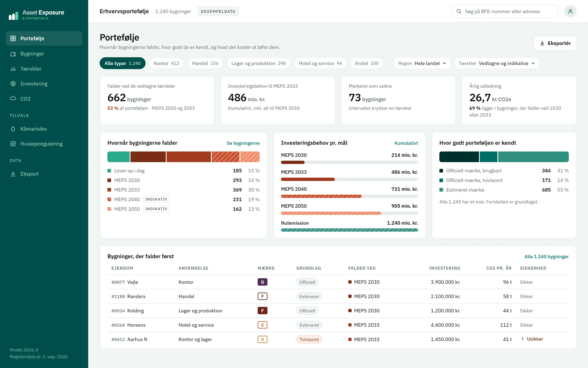The width and height of the screenshot is (588, 368).
Task: Click the magnifier icon in search field
Action: tap(459, 11)
